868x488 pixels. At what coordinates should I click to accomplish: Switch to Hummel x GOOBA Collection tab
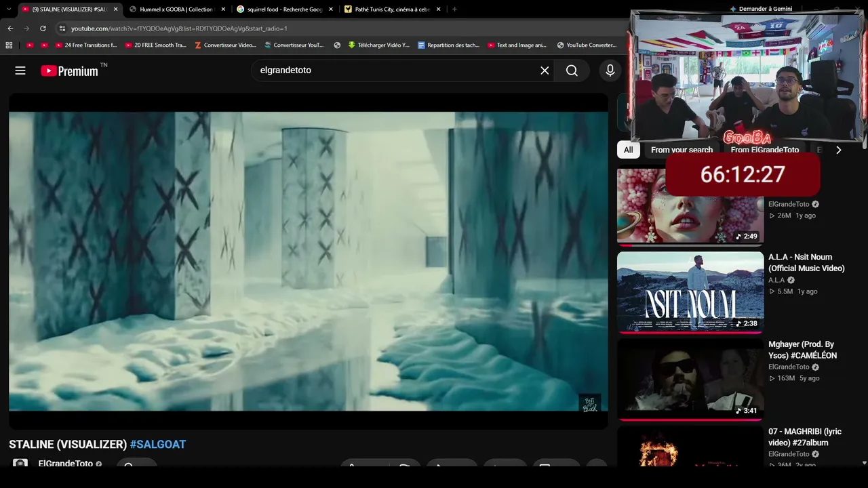[x=177, y=9]
